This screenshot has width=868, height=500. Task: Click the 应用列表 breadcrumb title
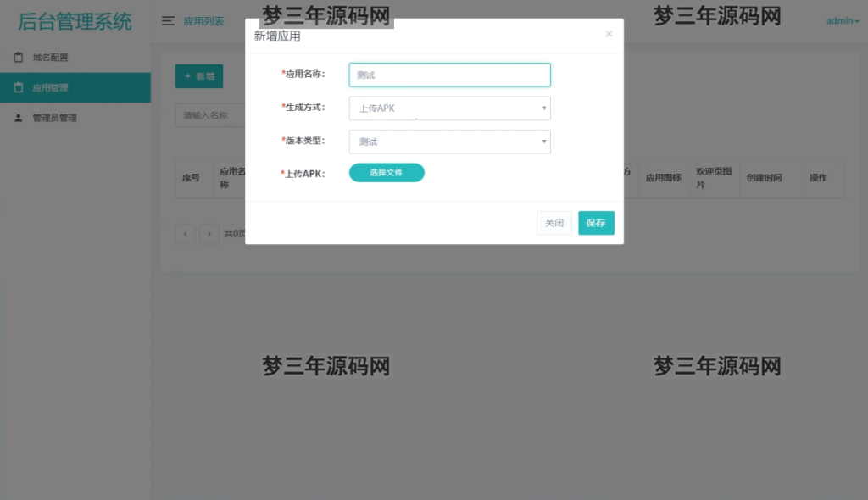click(203, 21)
